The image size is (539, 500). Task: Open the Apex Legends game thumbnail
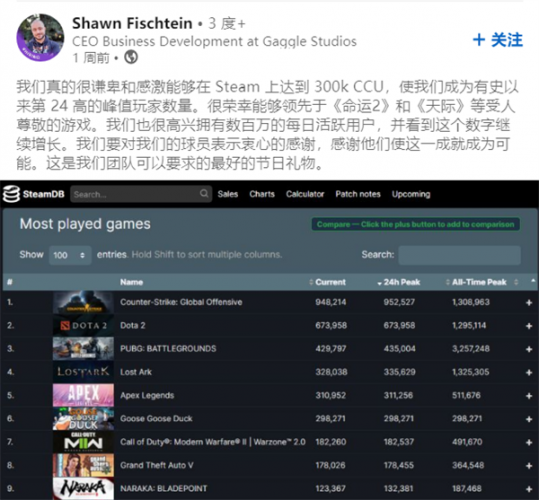click(83, 395)
